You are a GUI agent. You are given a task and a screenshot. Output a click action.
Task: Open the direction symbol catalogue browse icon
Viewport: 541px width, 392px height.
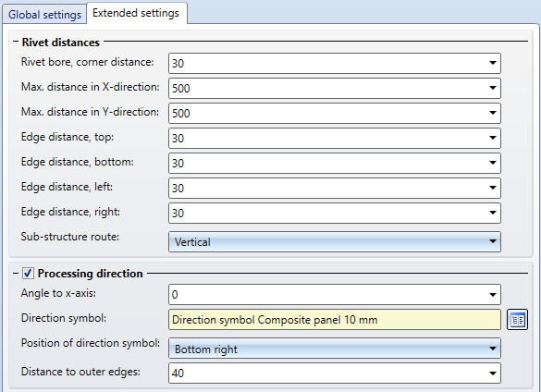[517, 320]
